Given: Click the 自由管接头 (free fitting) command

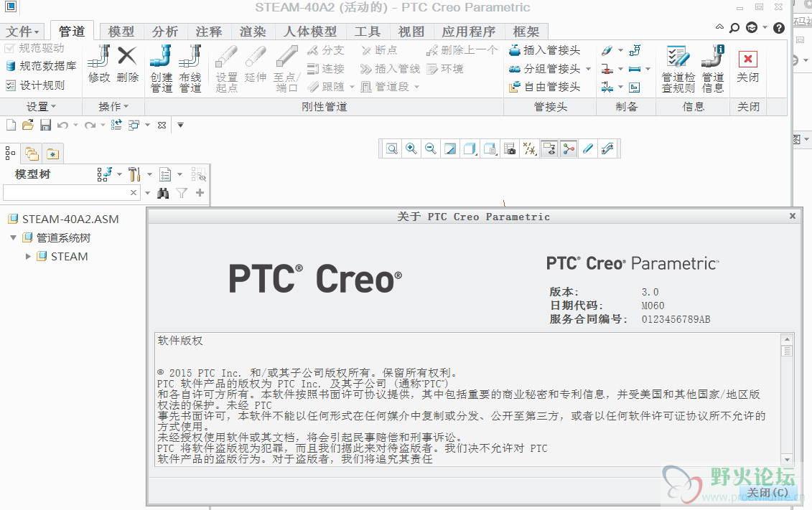Looking at the screenshot, I should 545,87.
